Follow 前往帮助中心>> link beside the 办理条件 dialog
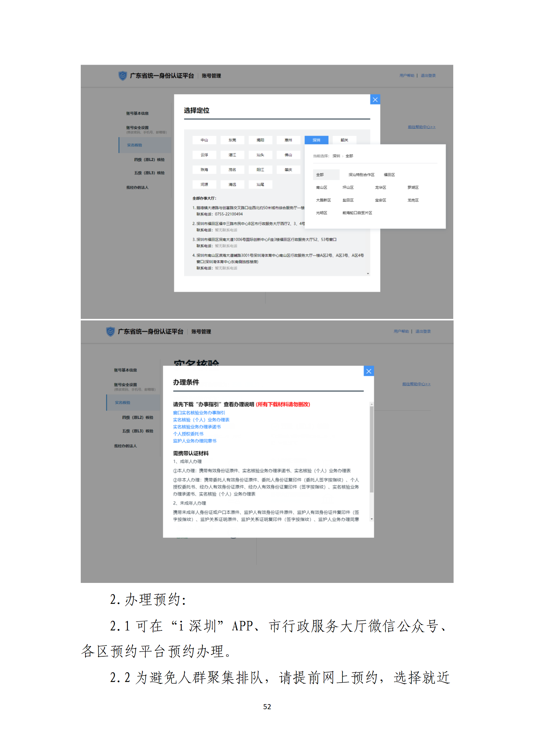Screen dimensions: 534x756 [416, 384]
